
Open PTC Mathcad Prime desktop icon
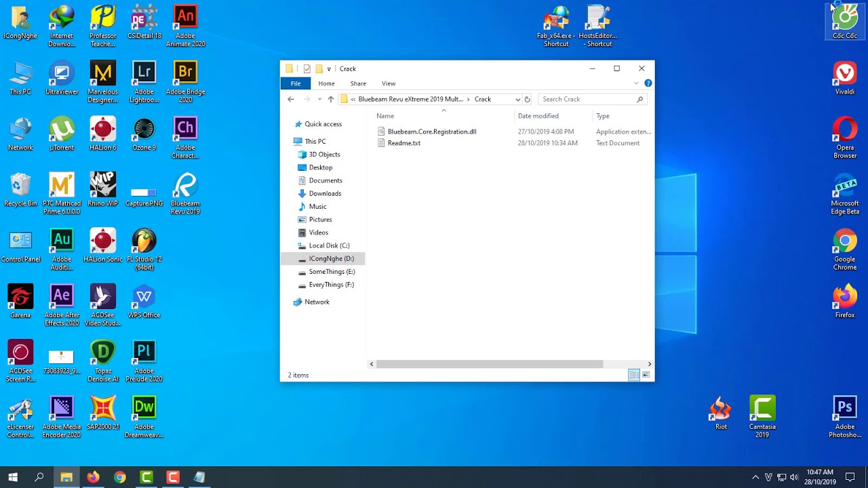[x=62, y=194]
